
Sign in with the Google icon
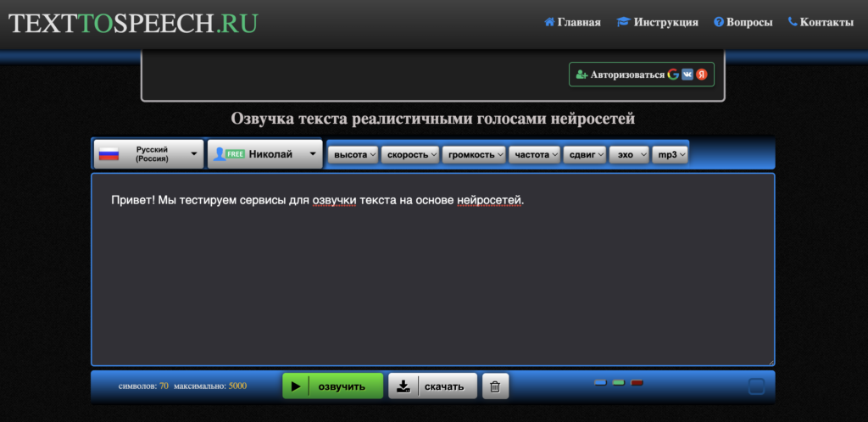(673, 75)
